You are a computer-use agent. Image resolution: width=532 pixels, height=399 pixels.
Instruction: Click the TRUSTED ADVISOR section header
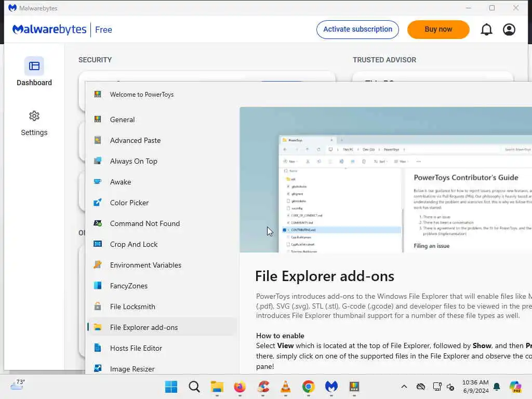coord(384,60)
